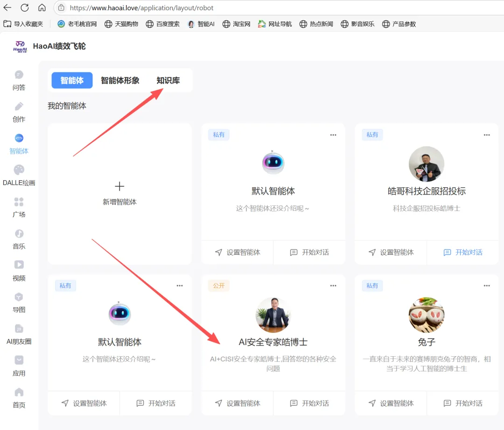Click 开始对话 on lower-left 默认智能体 card

(156, 403)
